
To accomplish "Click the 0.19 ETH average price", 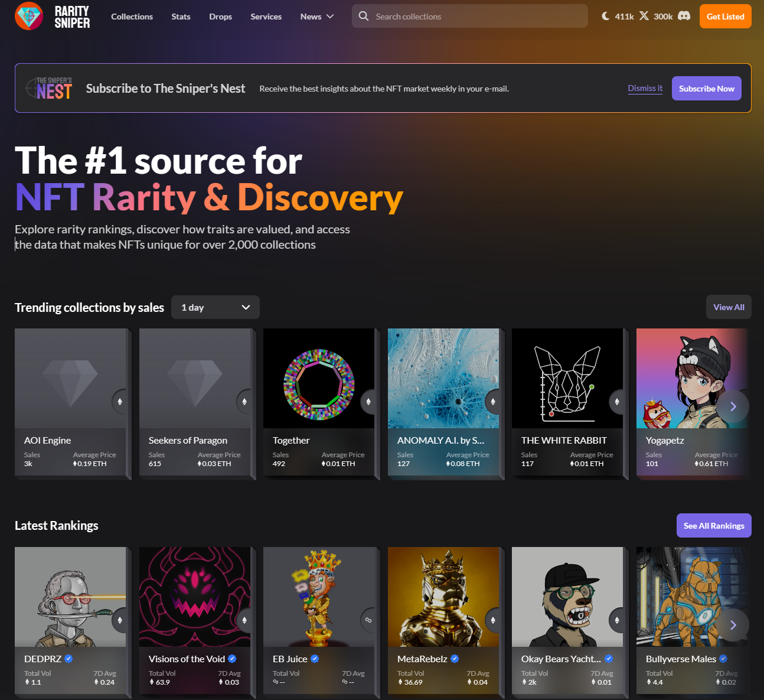I will 92,464.
